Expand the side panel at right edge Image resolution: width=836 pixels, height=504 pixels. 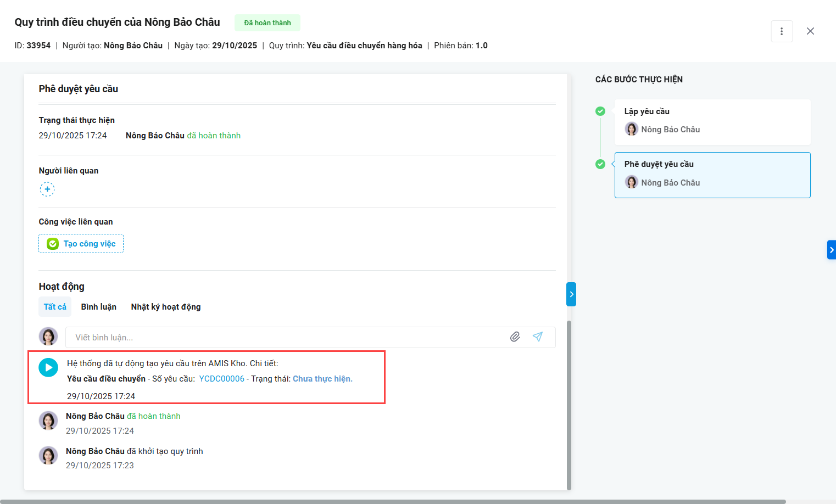(x=832, y=250)
